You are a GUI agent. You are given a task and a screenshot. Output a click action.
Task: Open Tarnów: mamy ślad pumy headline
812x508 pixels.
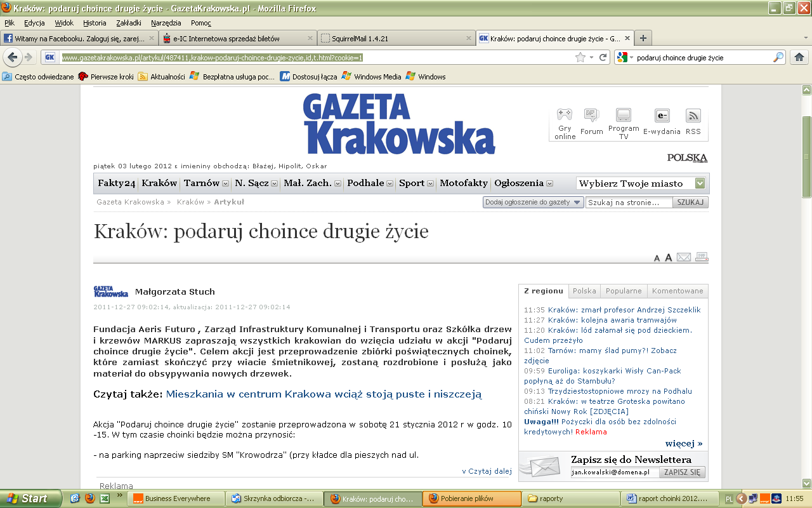coord(600,356)
